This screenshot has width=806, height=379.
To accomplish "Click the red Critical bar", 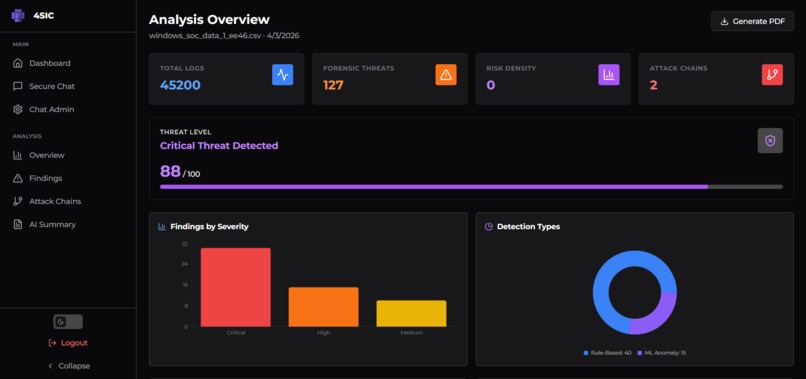I will [x=235, y=287].
